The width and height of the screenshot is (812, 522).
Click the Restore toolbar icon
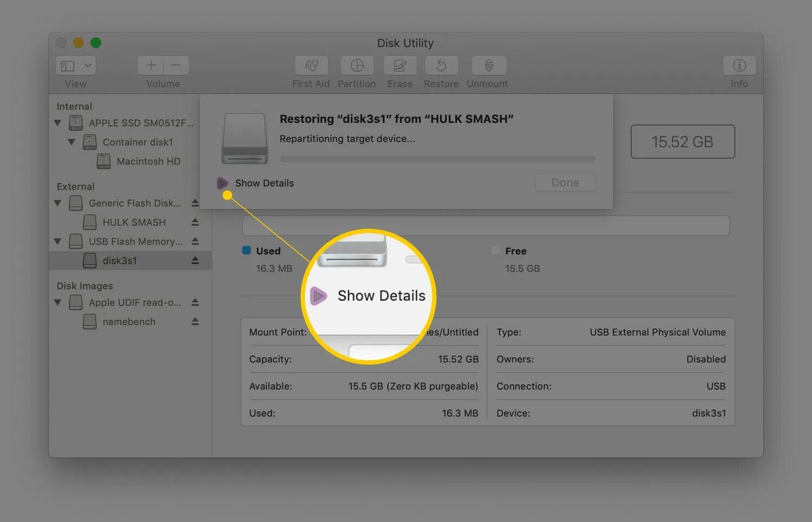[x=441, y=66]
